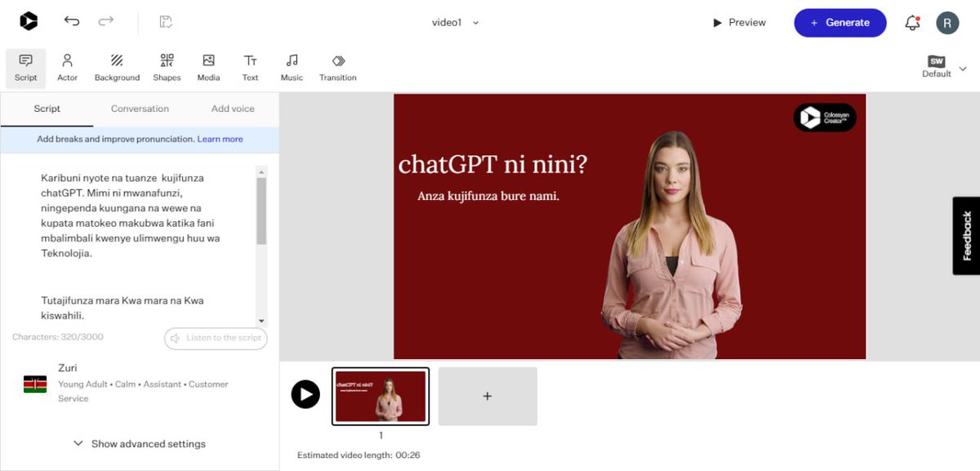Viewport: 980px width, 471px height.
Task: Open the Transition tool
Action: pos(338,68)
